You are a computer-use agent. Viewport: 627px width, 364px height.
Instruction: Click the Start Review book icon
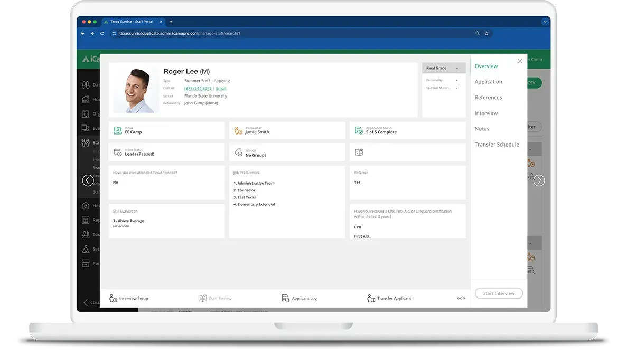(x=202, y=299)
